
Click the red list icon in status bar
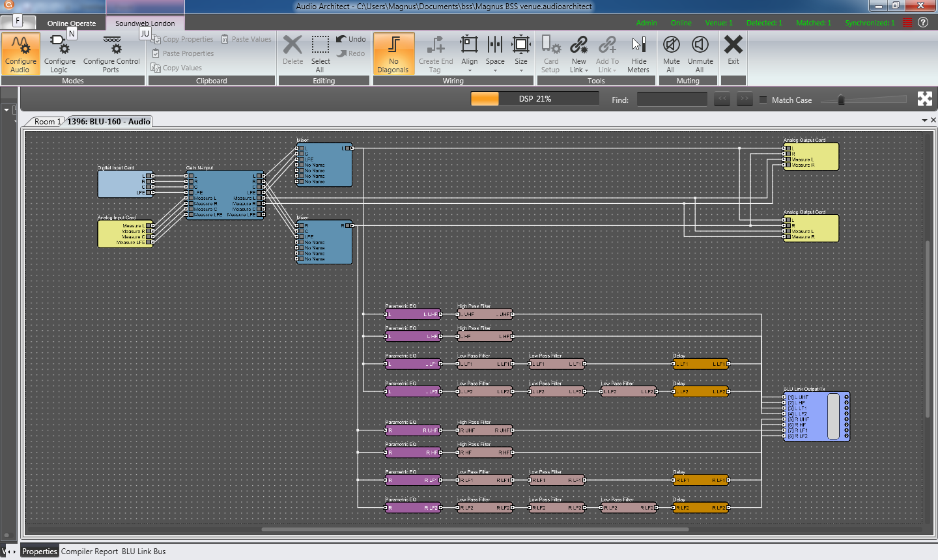pos(907,22)
